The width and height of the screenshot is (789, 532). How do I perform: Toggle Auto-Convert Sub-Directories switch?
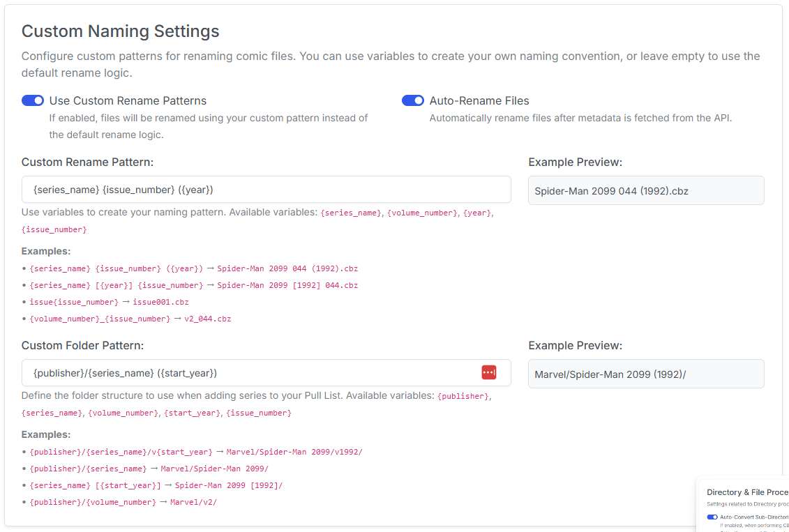tap(712, 517)
